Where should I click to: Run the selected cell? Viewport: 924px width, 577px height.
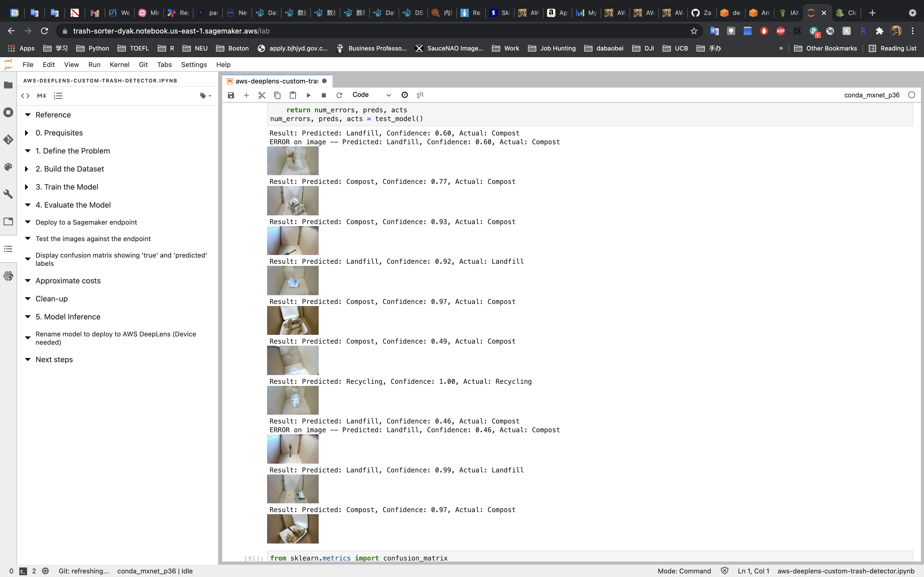click(309, 95)
